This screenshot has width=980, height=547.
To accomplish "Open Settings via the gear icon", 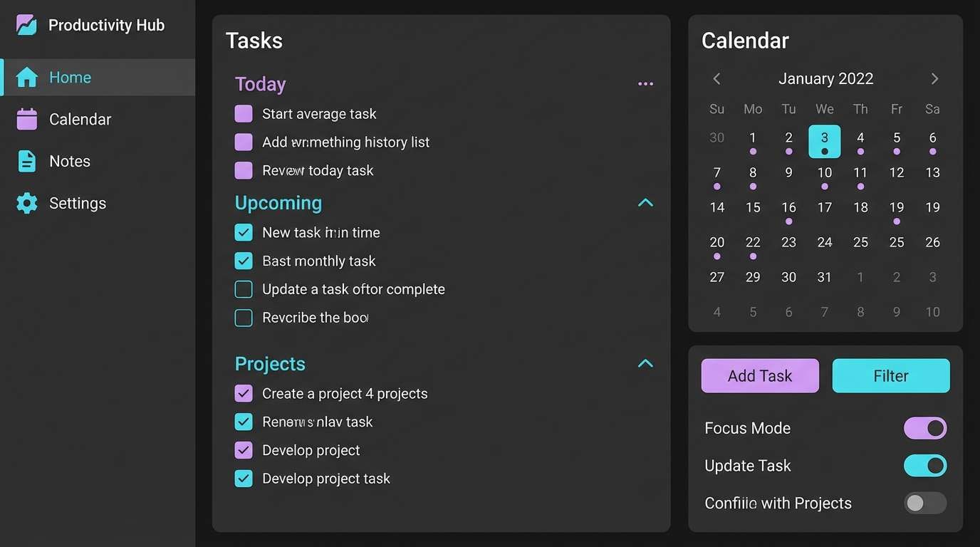I will point(26,203).
